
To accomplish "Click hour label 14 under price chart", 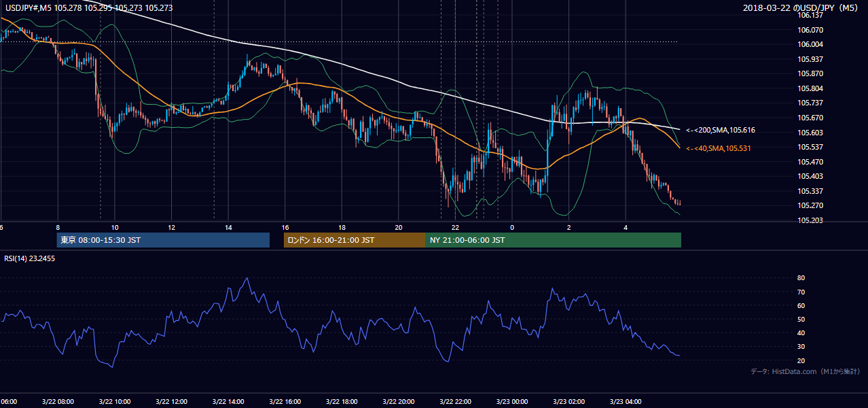I will [228, 228].
